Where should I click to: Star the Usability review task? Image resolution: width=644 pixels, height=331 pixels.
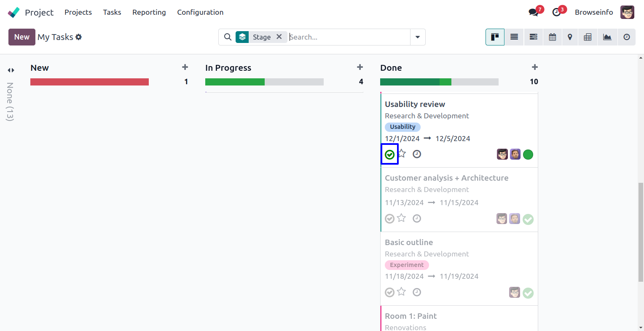pos(402,154)
